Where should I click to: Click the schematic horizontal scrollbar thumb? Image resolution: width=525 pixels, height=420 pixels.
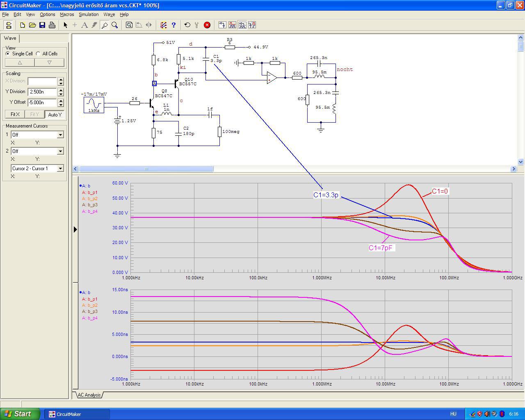(x=146, y=169)
